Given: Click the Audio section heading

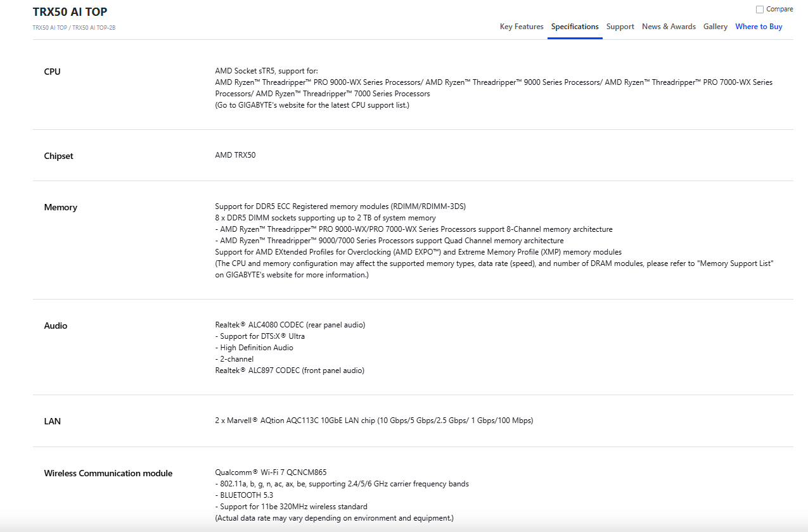Looking at the screenshot, I should 56,326.
